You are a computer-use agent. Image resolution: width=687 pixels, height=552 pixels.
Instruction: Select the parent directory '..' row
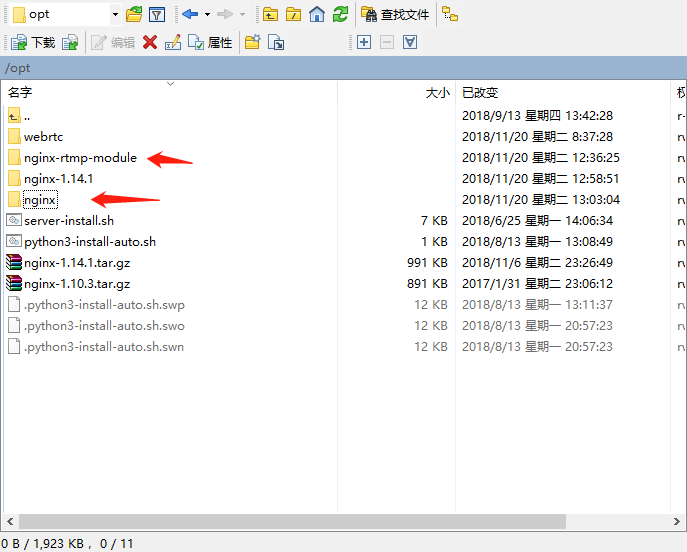(19, 116)
